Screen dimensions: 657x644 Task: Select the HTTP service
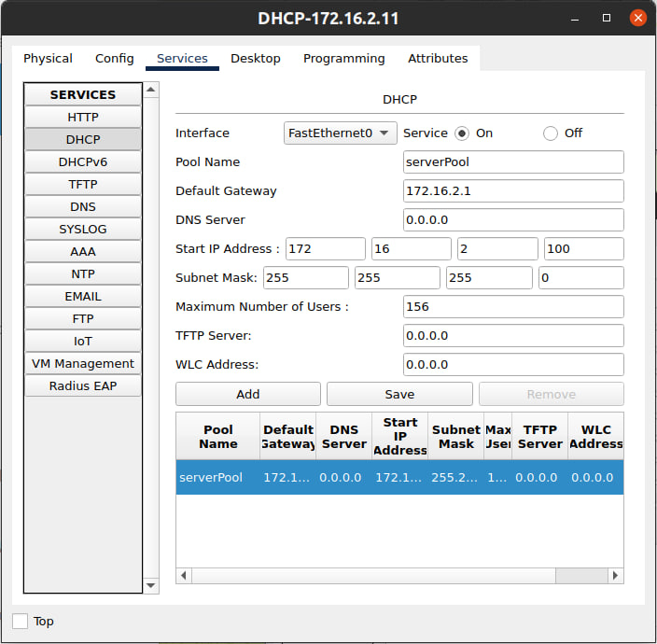click(x=83, y=117)
